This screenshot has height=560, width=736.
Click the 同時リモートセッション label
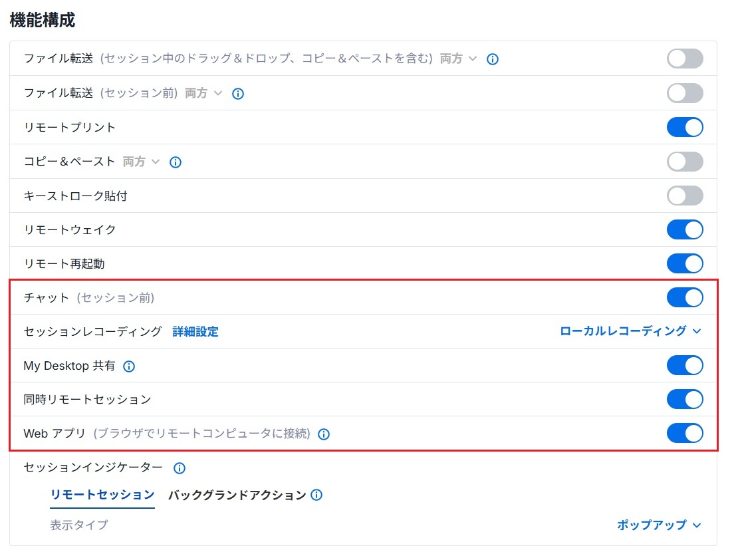point(87,400)
